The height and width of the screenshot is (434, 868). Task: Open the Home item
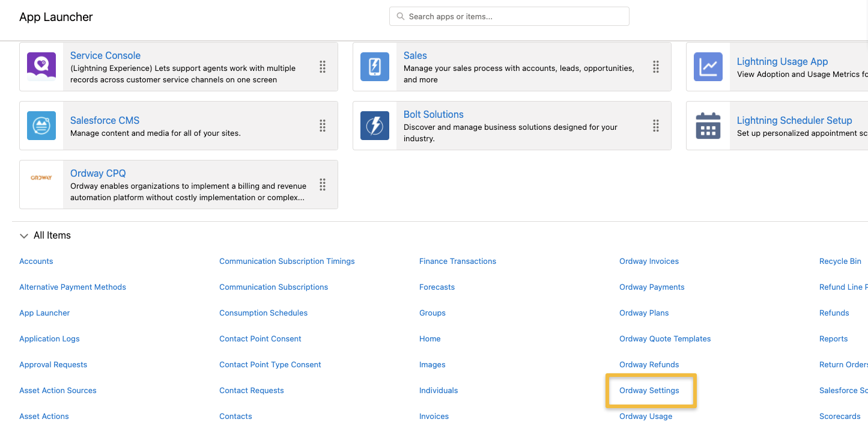click(430, 338)
